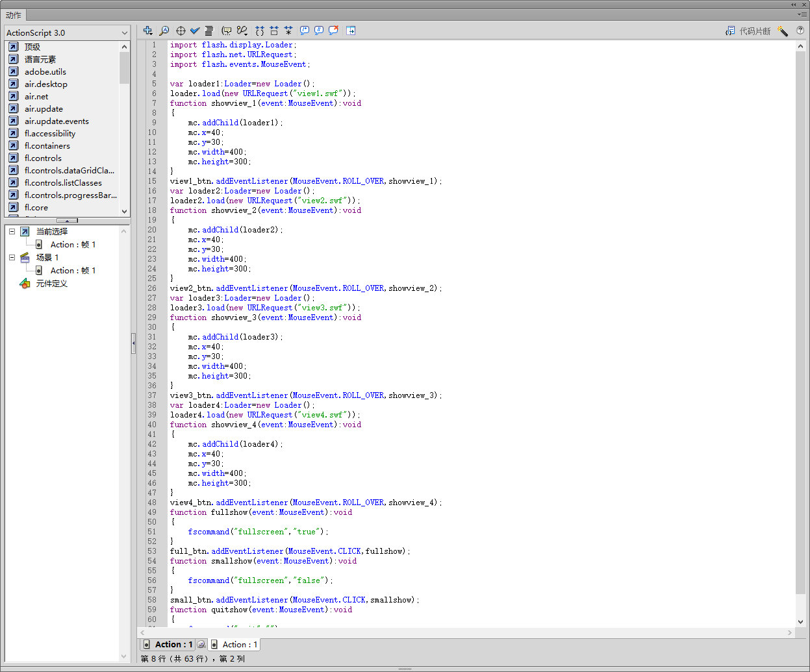The width and height of the screenshot is (810, 672).
Task: Switch to the second Action : 1 tab
Action: 234,645
